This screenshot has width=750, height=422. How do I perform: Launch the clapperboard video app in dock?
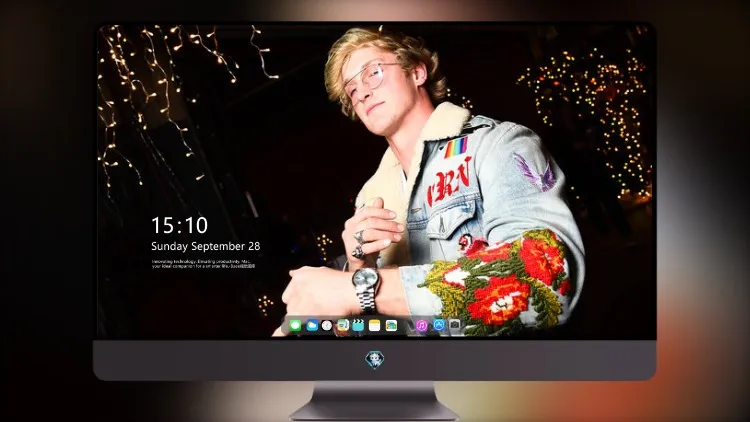tap(358, 326)
